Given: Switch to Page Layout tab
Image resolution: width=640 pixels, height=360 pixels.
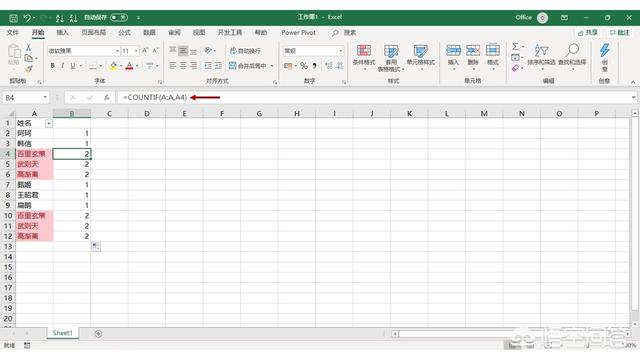Looking at the screenshot, I should click(x=93, y=32).
